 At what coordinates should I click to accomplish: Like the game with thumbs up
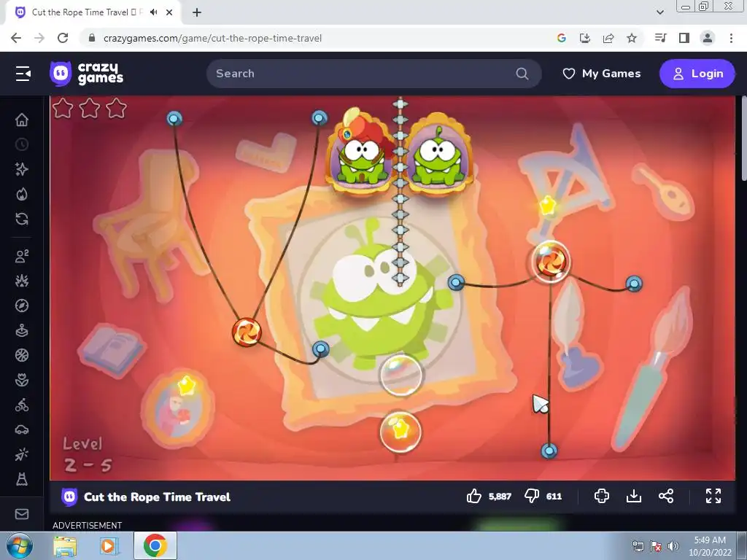[x=474, y=496]
